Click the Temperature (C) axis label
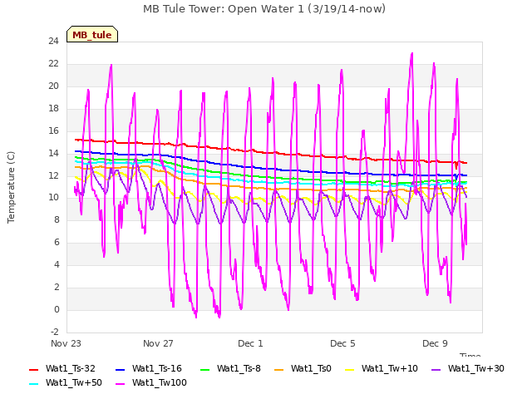This screenshot has width=532, height=399. coord(11,187)
